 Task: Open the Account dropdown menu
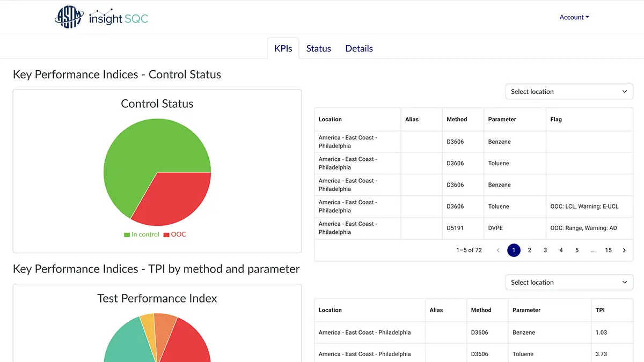[574, 17]
